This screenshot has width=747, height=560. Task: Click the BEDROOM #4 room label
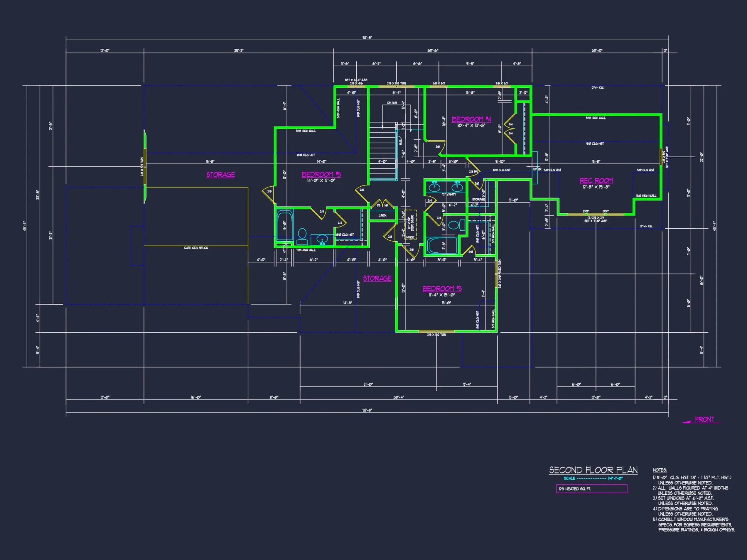coord(472,120)
